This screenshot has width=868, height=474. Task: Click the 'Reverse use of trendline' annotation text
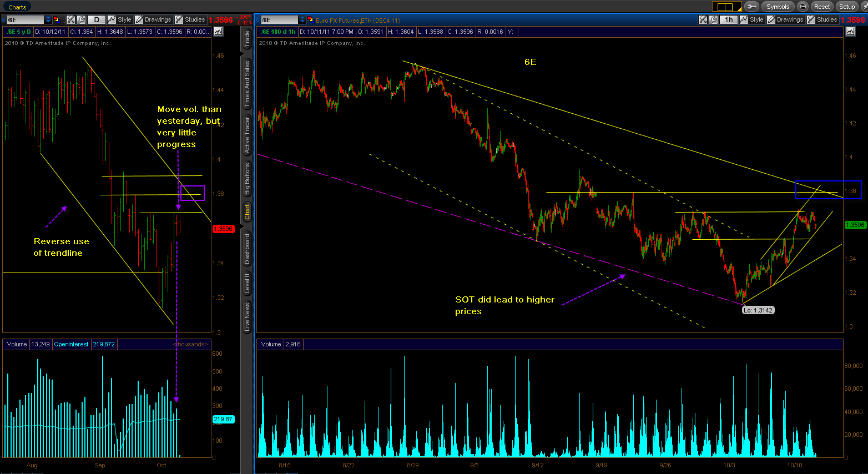point(61,247)
